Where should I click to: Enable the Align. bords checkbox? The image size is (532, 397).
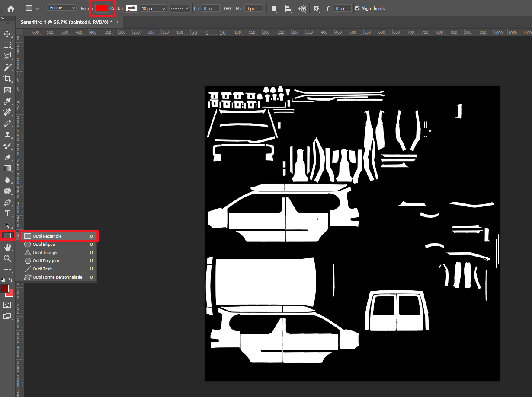click(357, 8)
